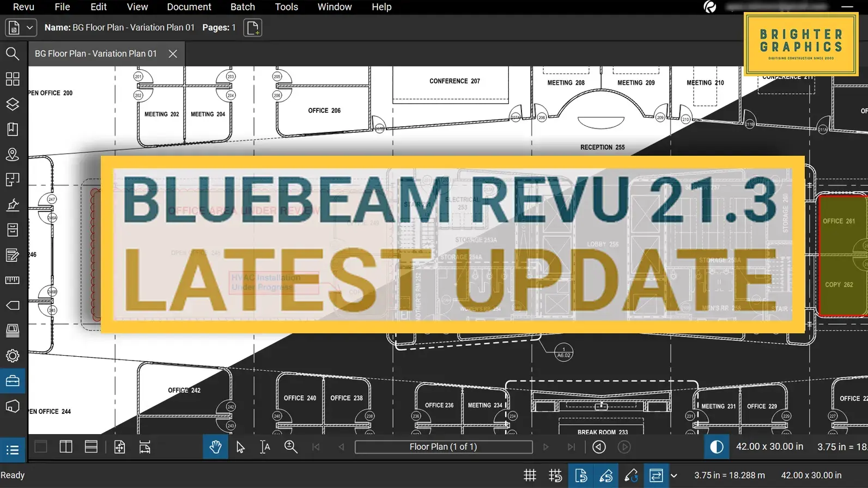Go to previous page

pyautogui.click(x=341, y=447)
